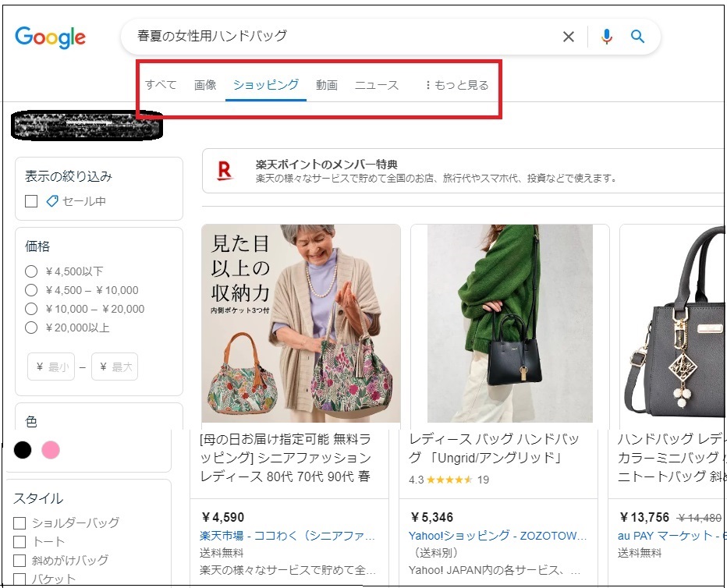The image size is (727, 588).
Task: Check the トート style filter
Action: click(x=20, y=542)
